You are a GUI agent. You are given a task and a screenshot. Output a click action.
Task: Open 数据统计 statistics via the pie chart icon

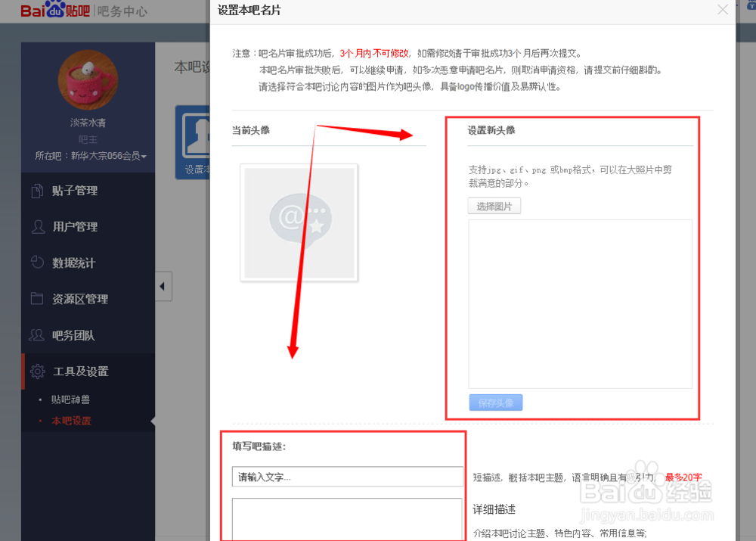tap(38, 263)
